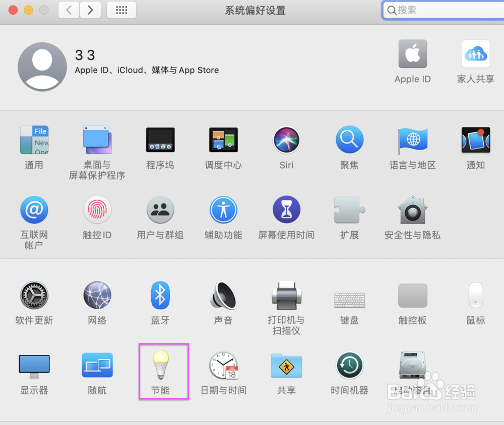This screenshot has width=504, height=425.
Task: Go back using the back arrow
Action: 69,10
